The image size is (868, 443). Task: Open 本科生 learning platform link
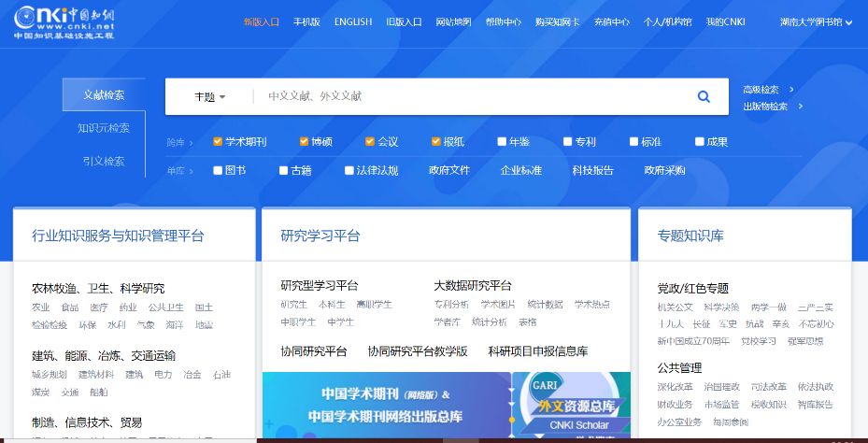[x=332, y=305]
